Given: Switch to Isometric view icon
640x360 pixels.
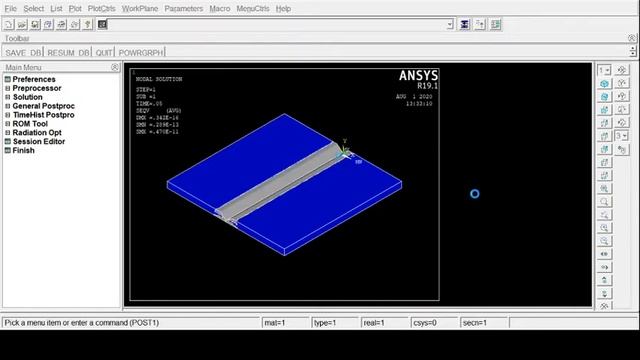Looking at the screenshot, I should tap(604, 84).
